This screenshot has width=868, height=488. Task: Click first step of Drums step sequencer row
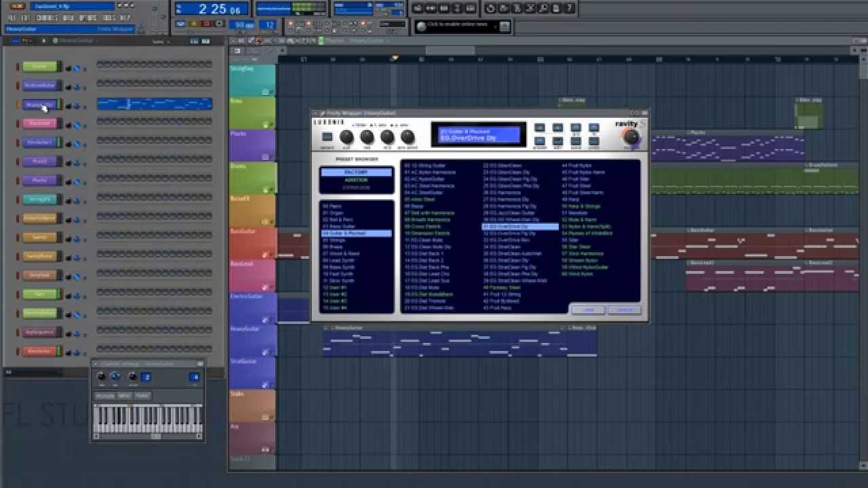click(100, 65)
